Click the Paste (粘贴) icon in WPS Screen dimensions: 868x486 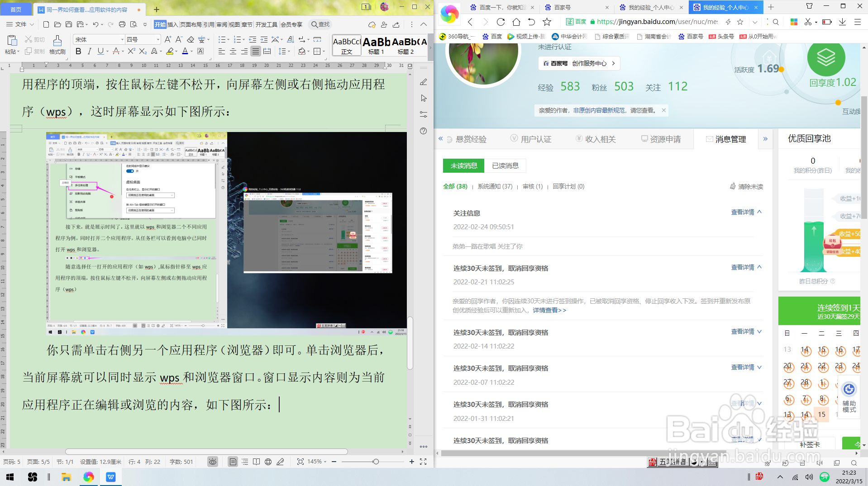coord(12,41)
